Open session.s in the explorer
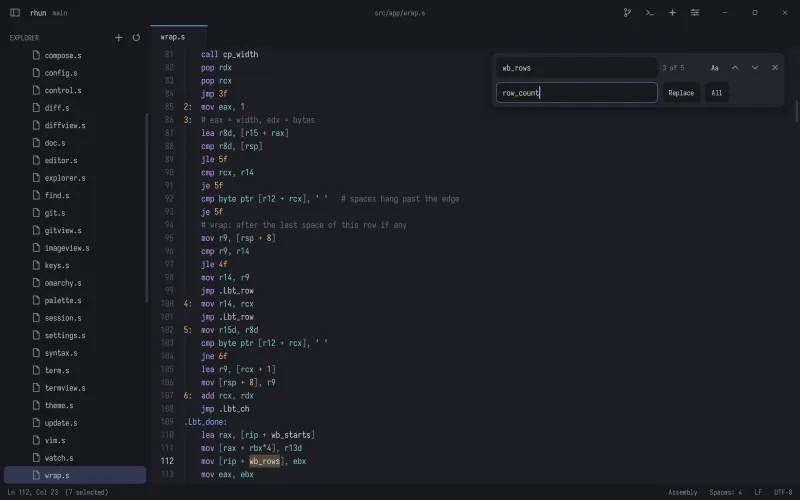 [x=75, y=318]
